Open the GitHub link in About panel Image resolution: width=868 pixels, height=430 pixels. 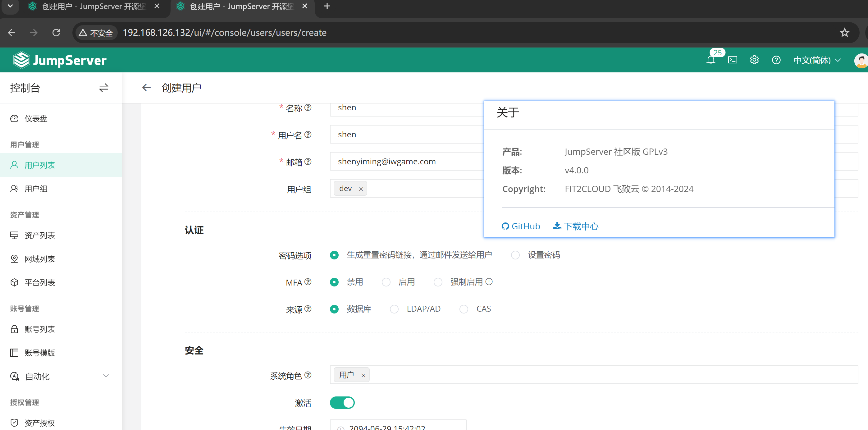point(521,226)
